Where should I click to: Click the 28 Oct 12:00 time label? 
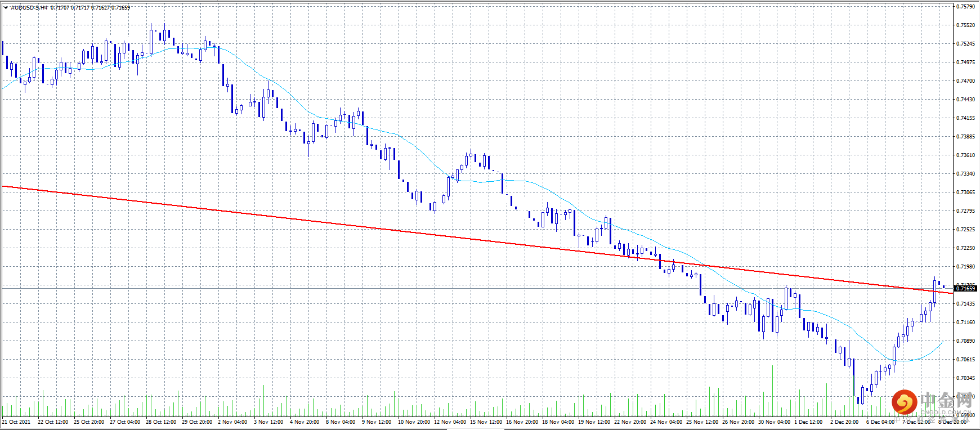click(161, 422)
